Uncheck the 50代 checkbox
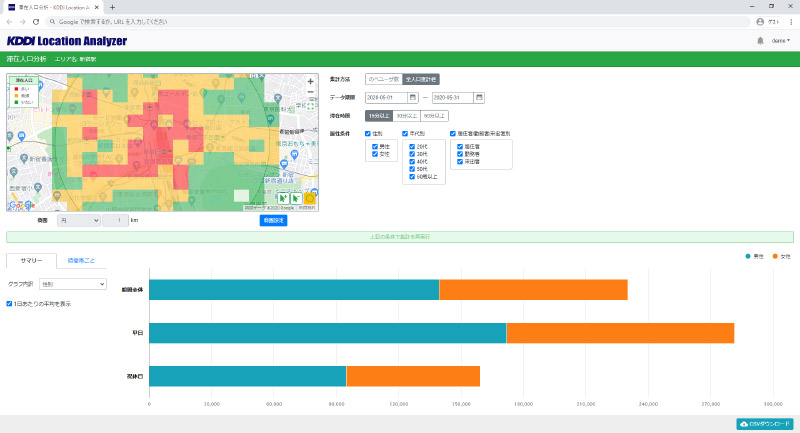The width and height of the screenshot is (800, 433). [x=412, y=169]
